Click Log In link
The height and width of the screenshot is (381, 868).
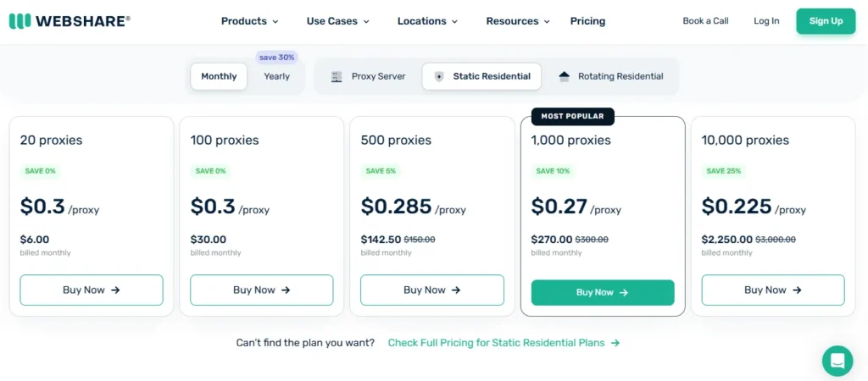point(766,21)
